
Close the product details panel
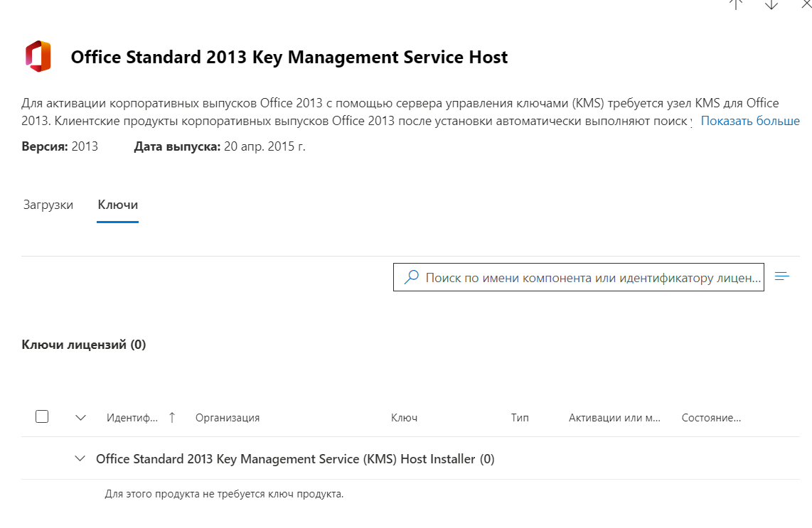point(806,4)
